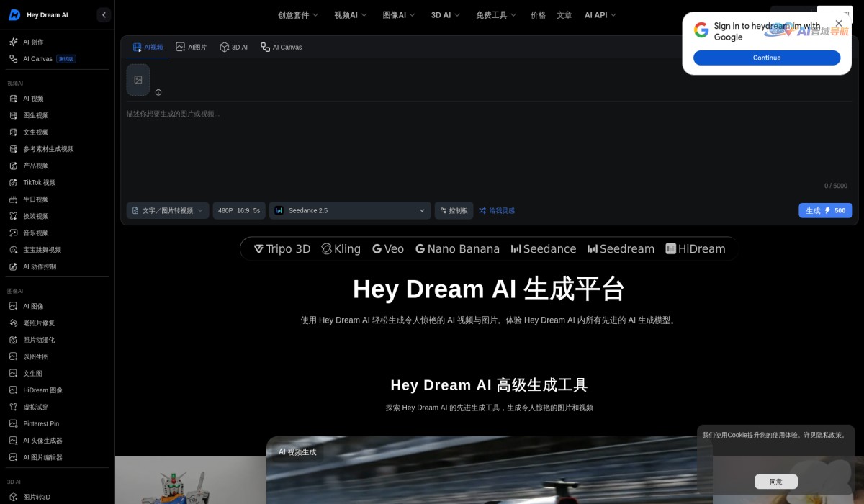Click the Veo model chip
864x504 pixels.
[388, 249]
